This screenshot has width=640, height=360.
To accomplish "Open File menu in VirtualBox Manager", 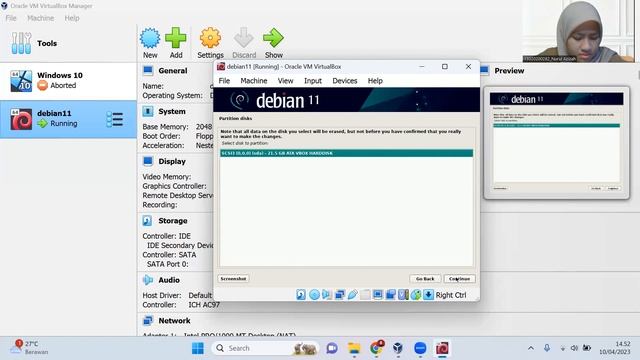I will pyautogui.click(x=11, y=18).
